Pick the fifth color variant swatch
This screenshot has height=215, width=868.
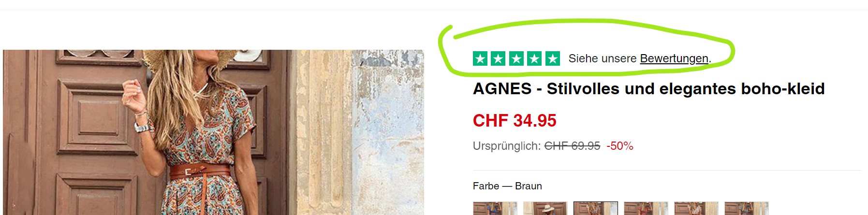pos(696,208)
